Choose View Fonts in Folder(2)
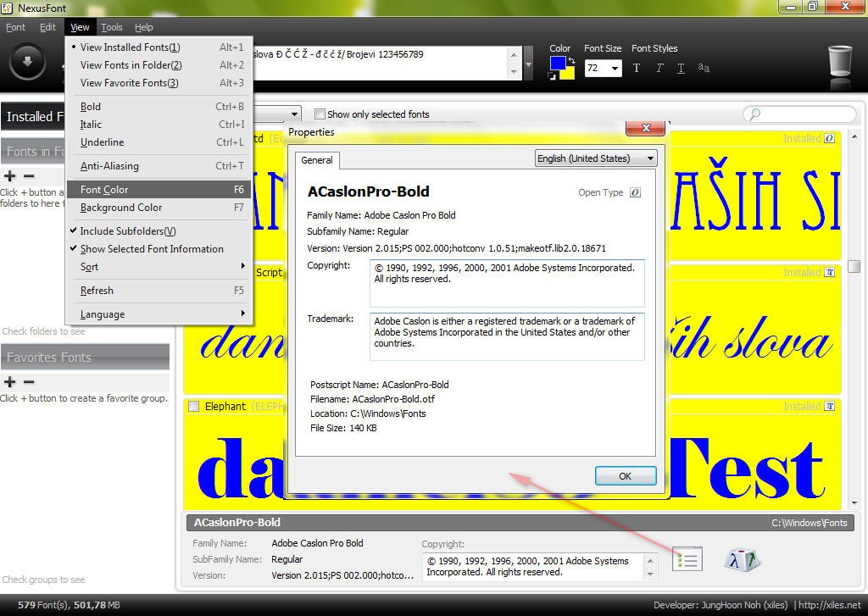868x616 pixels. click(x=159, y=65)
